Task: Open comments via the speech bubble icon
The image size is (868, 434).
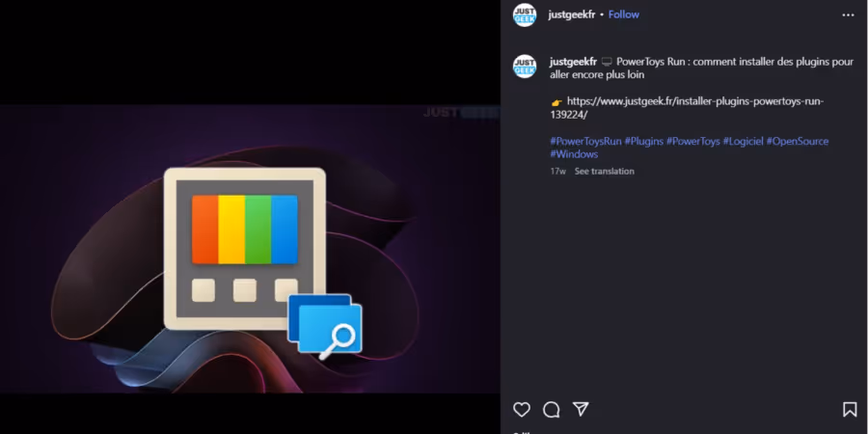Action: click(x=552, y=410)
